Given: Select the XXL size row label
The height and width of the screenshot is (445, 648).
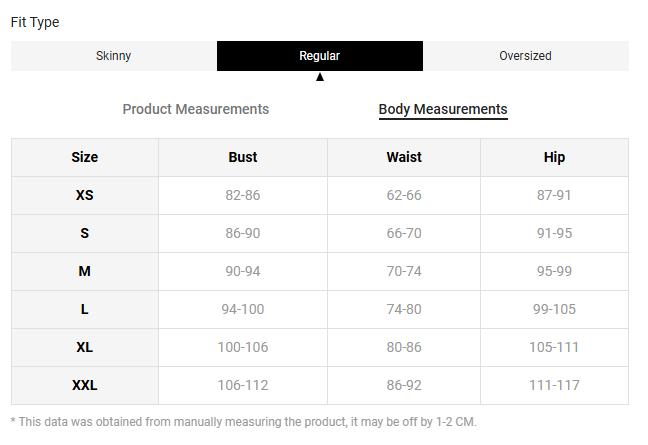Looking at the screenshot, I should click(x=85, y=385).
